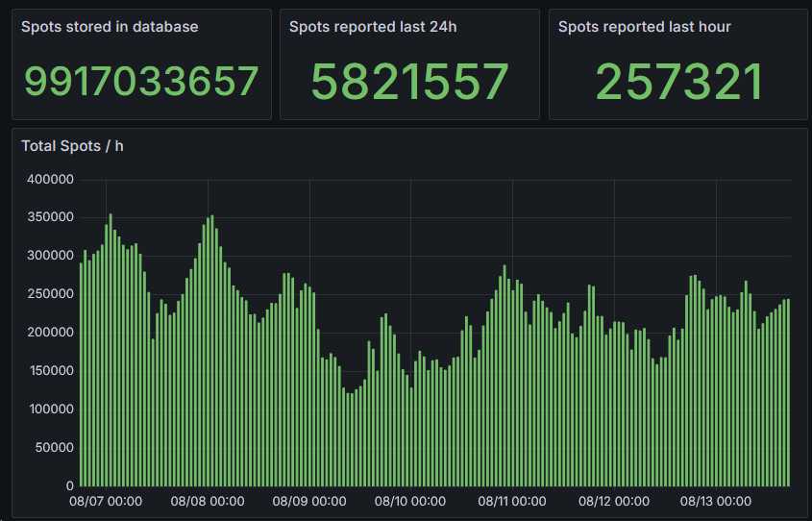Viewport: 812px width, 521px height.
Task: Click the 350000 y-axis label
Action: tap(50, 217)
